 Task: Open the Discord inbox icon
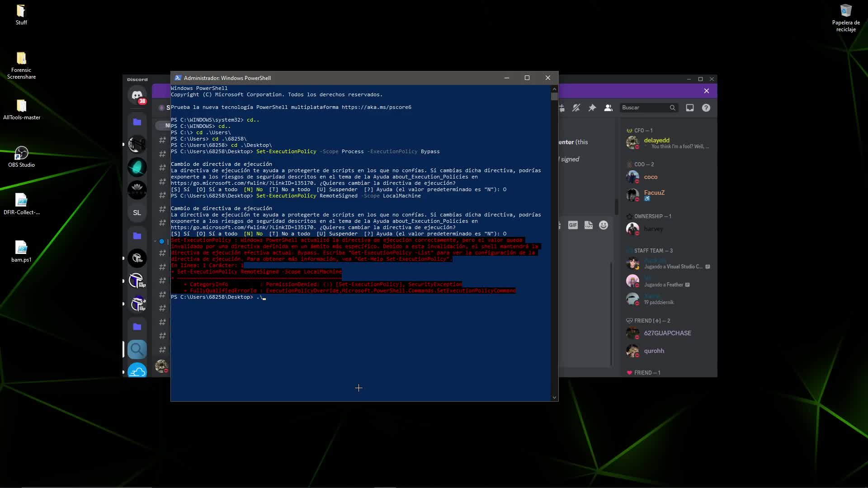tap(689, 108)
